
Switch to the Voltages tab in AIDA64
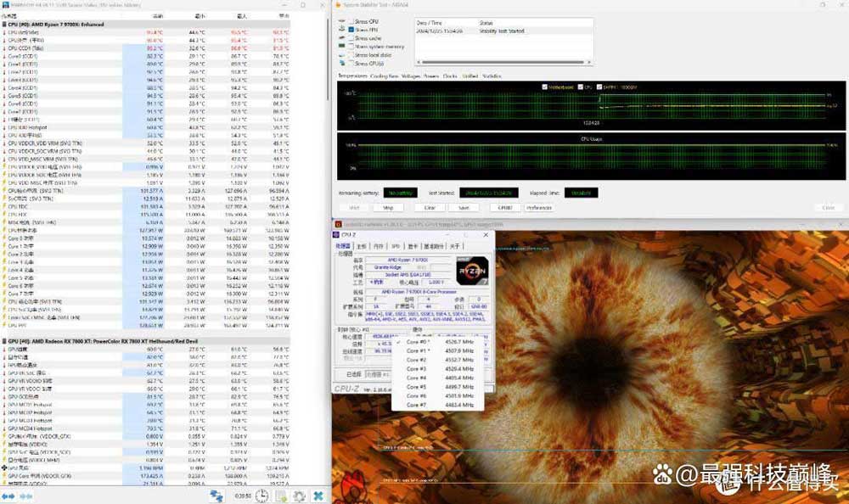click(410, 76)
